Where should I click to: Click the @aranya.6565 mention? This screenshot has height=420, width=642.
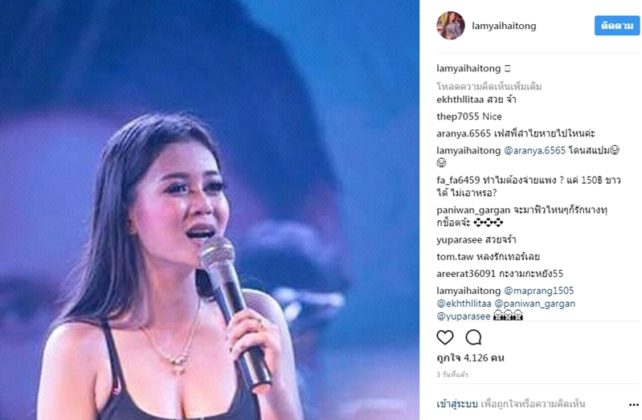click(534, 151)
